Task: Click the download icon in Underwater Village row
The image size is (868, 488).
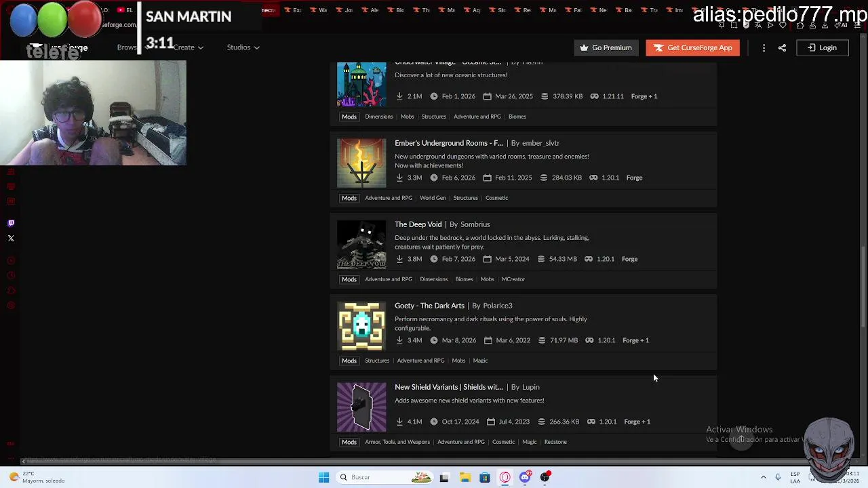Action: pos(399,96)
